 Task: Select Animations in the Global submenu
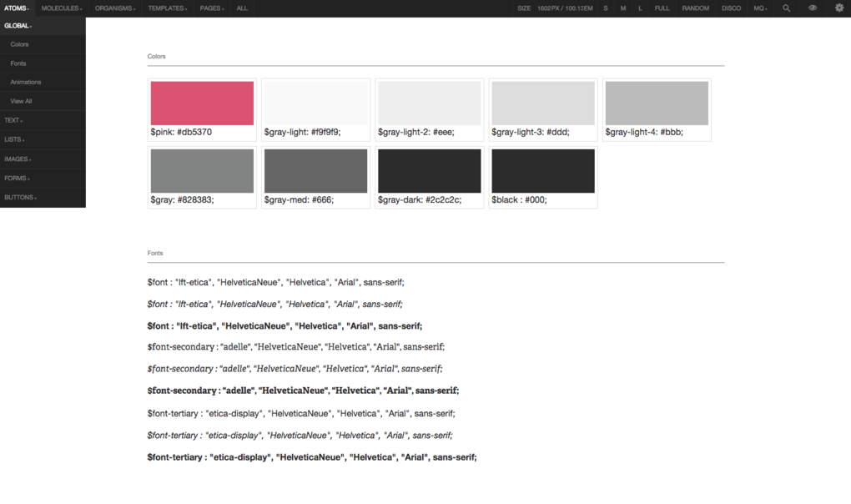25,82
